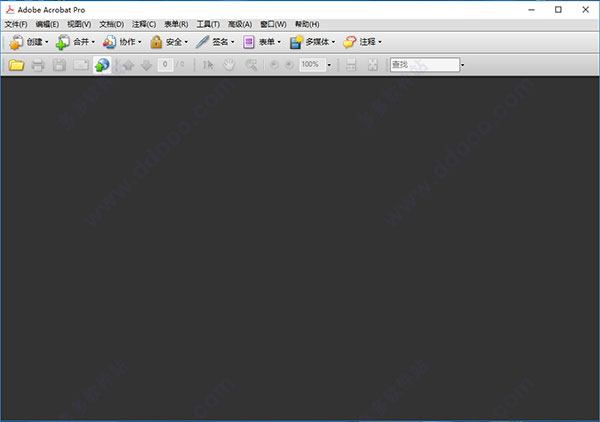Viewport: 600px width, 422px height.
Task: Click the 安全 padlock icon
Action: tap(156, 42)
